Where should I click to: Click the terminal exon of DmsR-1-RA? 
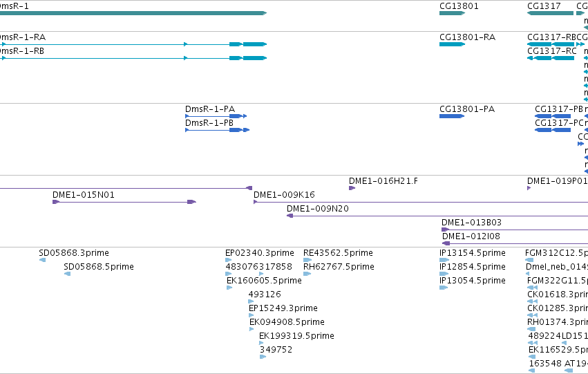click(x=255, y=44)
